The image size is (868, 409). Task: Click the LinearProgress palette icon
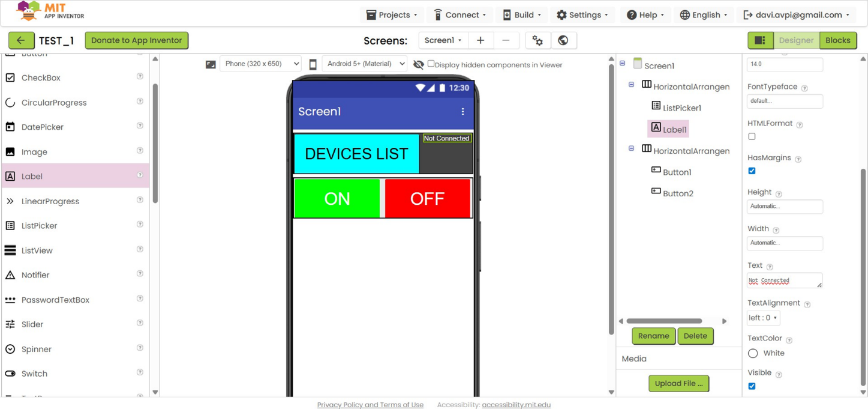pyautogui.click(x=10, y=201)
